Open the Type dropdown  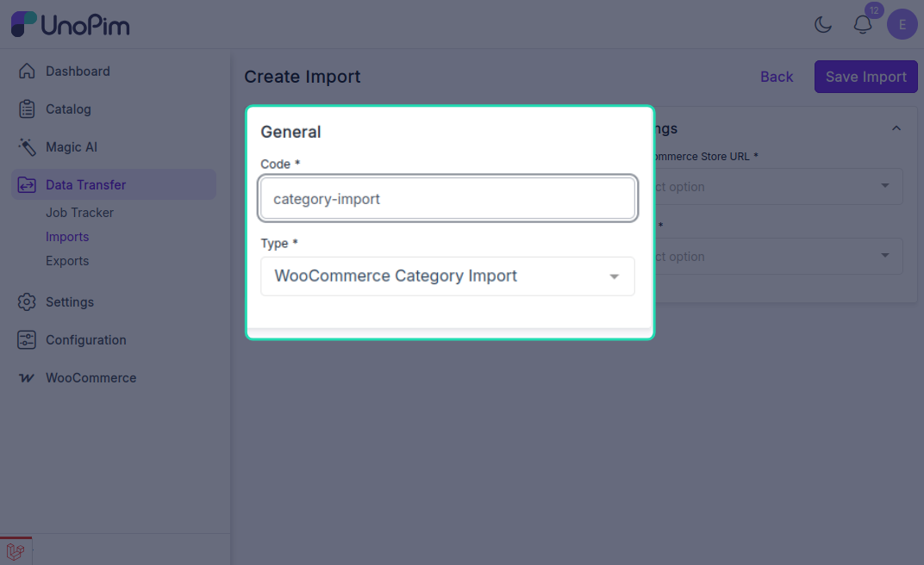click(448, 276)
